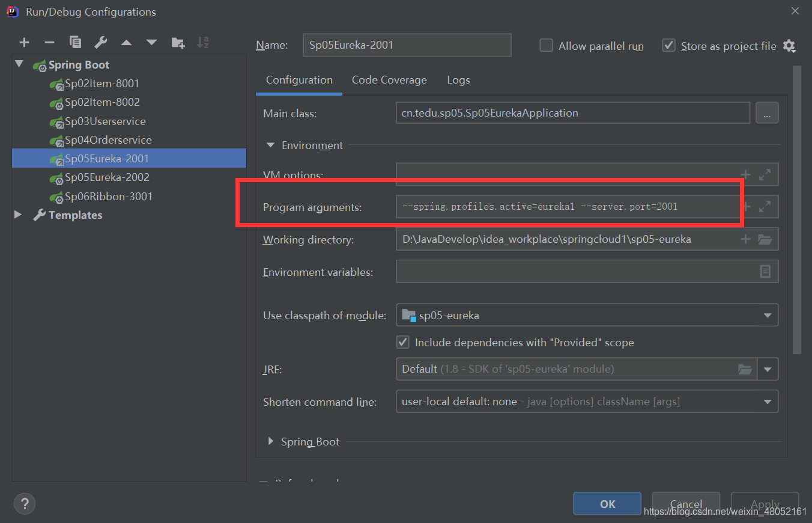Image resolution: width=812 pixels, height=523 pixels.
Task: Click the IntelliJ icon in the title bar
Action: [x=12, y=11]
